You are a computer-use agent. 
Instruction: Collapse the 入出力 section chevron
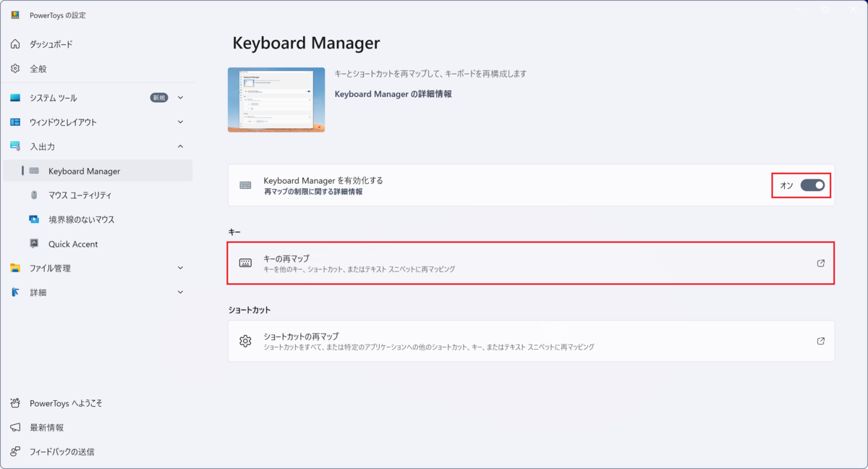[180, 146]
